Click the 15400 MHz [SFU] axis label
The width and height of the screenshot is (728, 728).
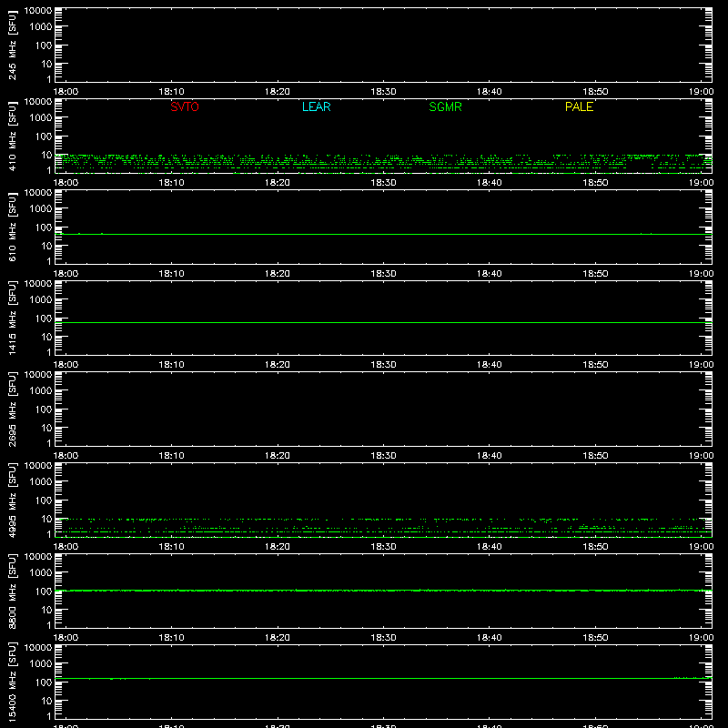(x=12, y=682)
